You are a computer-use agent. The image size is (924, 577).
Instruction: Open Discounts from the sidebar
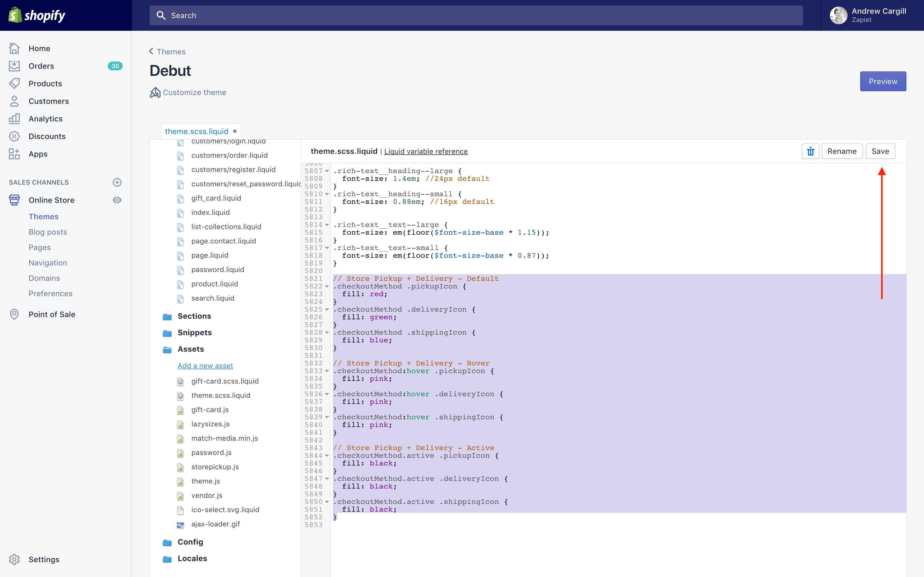click(x=47, y=136)
